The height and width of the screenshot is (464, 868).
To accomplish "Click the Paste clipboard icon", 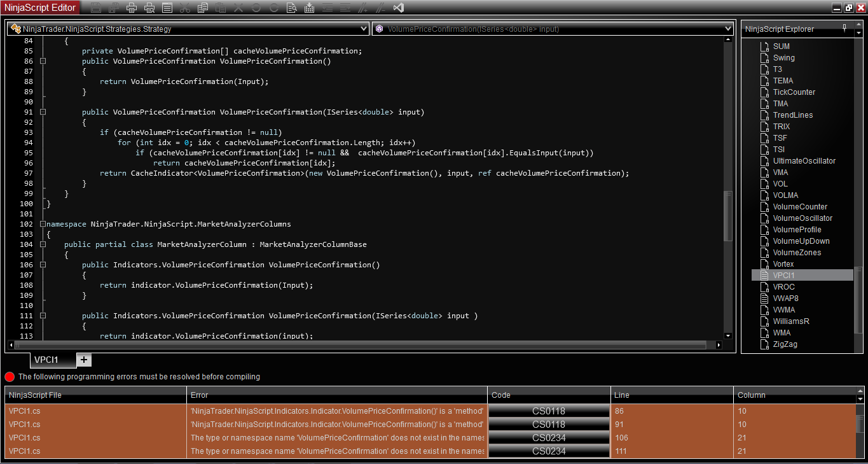I will (221, 8).
